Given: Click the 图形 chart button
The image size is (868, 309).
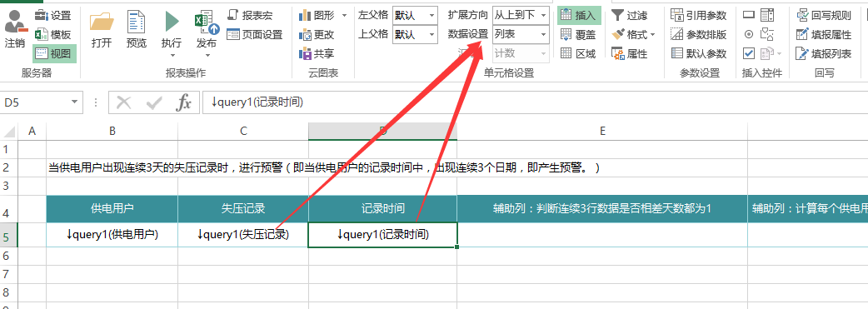Looking at the screenshot, I should [x=317, y=15].
